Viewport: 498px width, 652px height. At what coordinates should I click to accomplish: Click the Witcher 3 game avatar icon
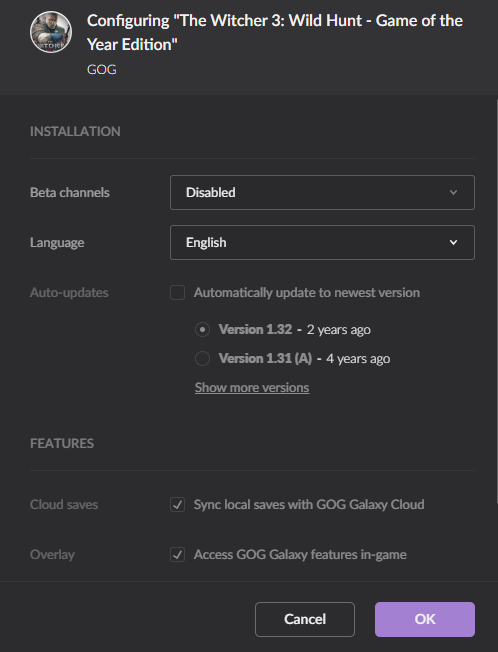click(x=51, y=32)
